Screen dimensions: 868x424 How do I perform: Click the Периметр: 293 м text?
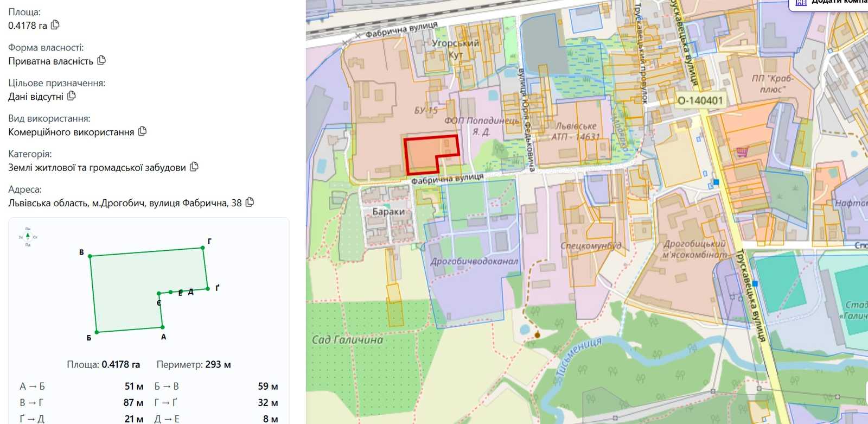pyautogui.click(x=194, y=364)
